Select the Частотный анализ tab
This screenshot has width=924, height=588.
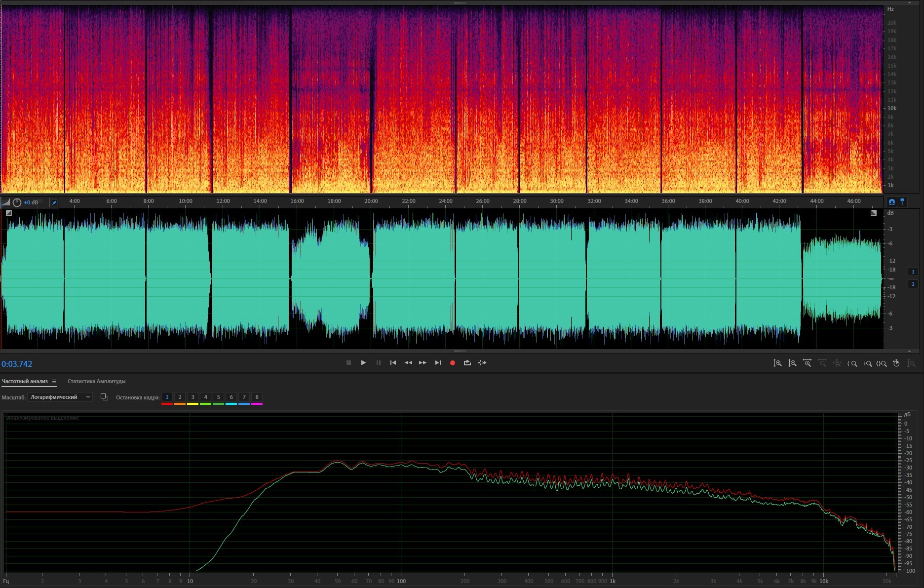25,381
